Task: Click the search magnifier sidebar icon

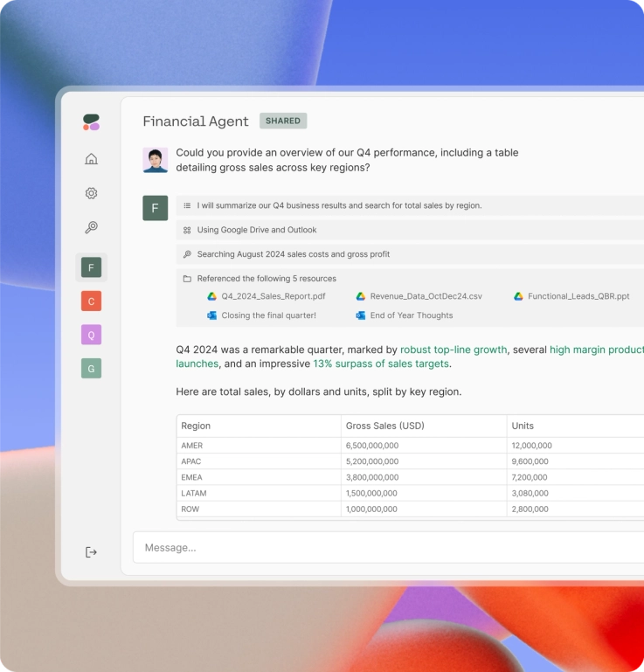Action: [x=91, y=227]
